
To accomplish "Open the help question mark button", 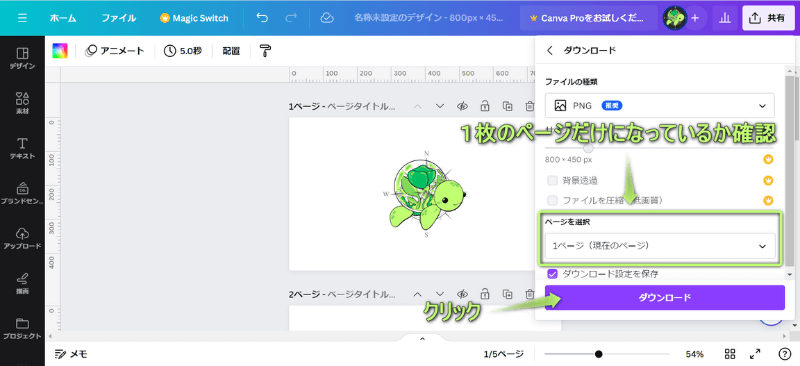I will pyautogui.click(x=785, y=354).
